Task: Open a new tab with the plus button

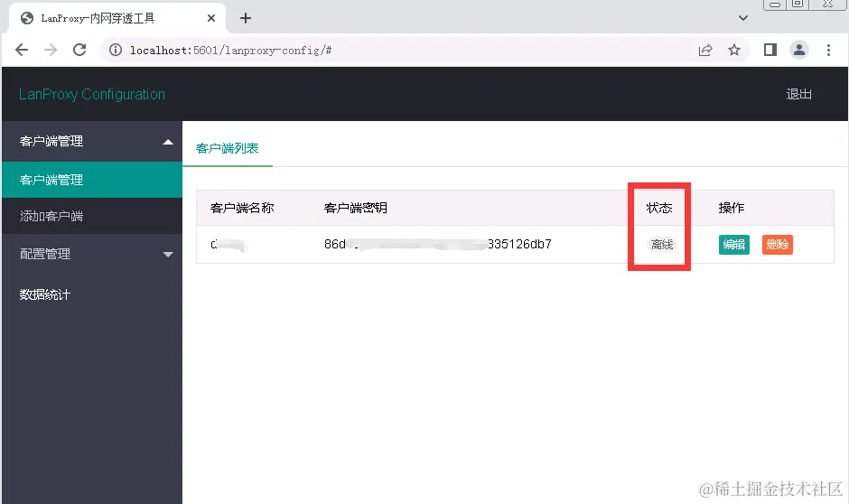Action: tap(246, 18)
